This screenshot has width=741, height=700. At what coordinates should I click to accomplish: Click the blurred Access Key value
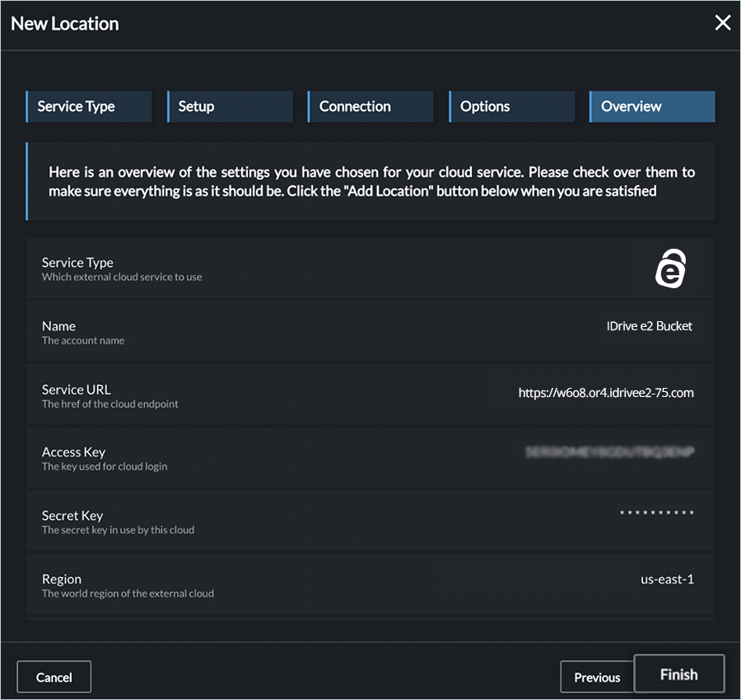click(609, 452)
